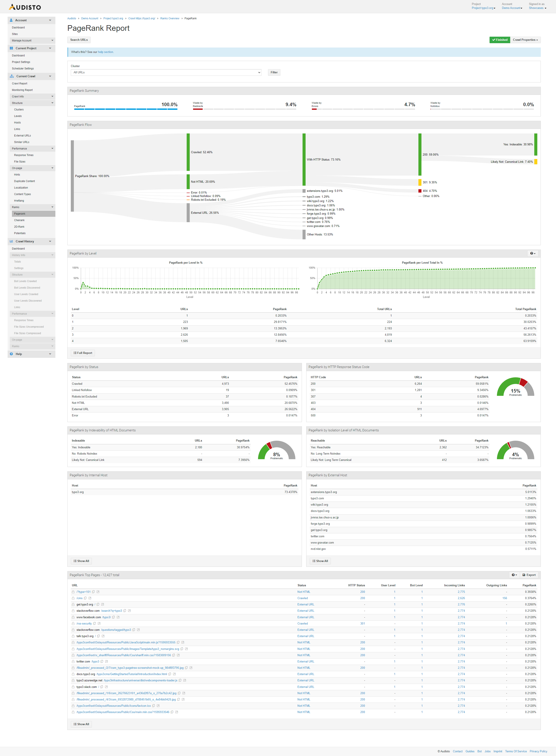Open /?type=101 in external tab icon
The width and height of the screenshot is (556, 756).
tap(98, 592)
